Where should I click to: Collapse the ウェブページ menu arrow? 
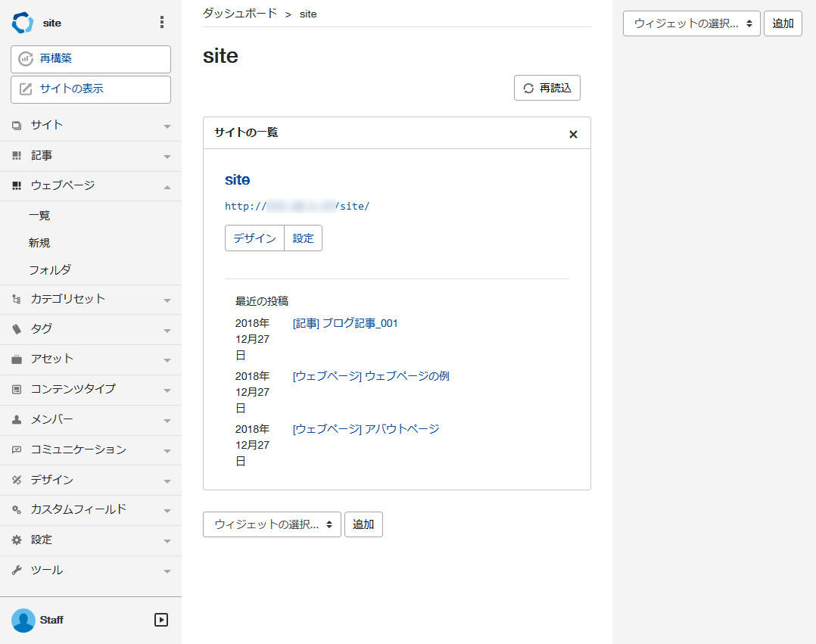tap(167, 187)
